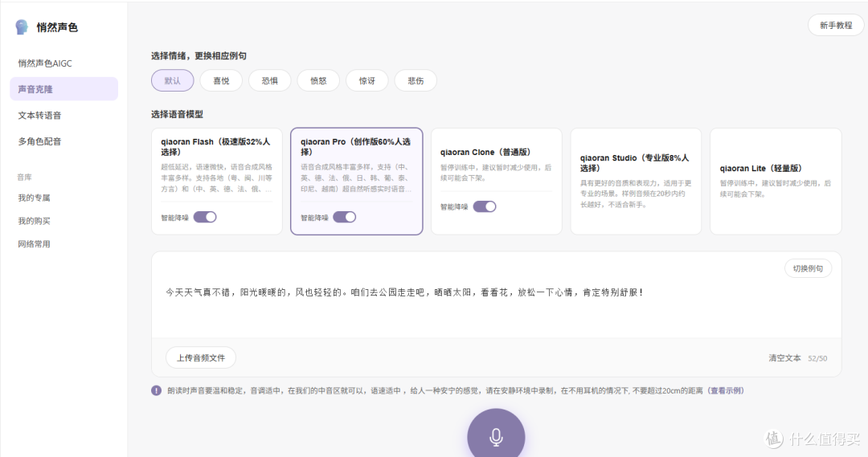Select the 愤怒 emotion option
Screen dimensions: 868x457
[318, 81]
